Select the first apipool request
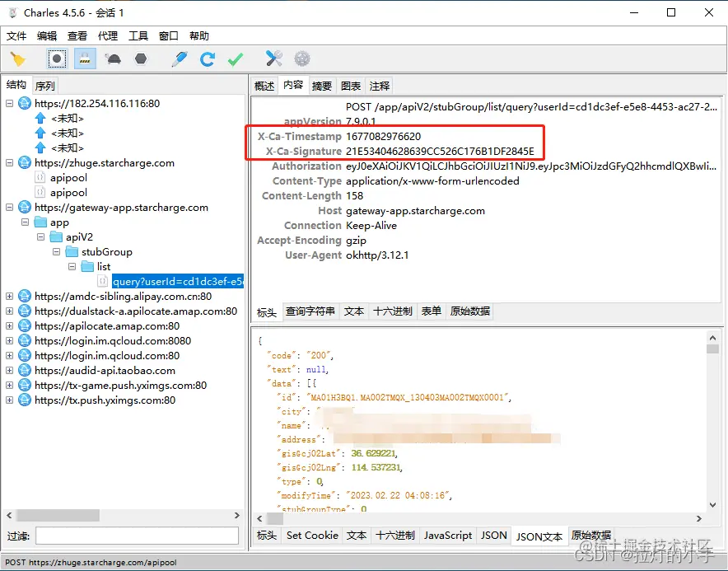 [68, 177]
